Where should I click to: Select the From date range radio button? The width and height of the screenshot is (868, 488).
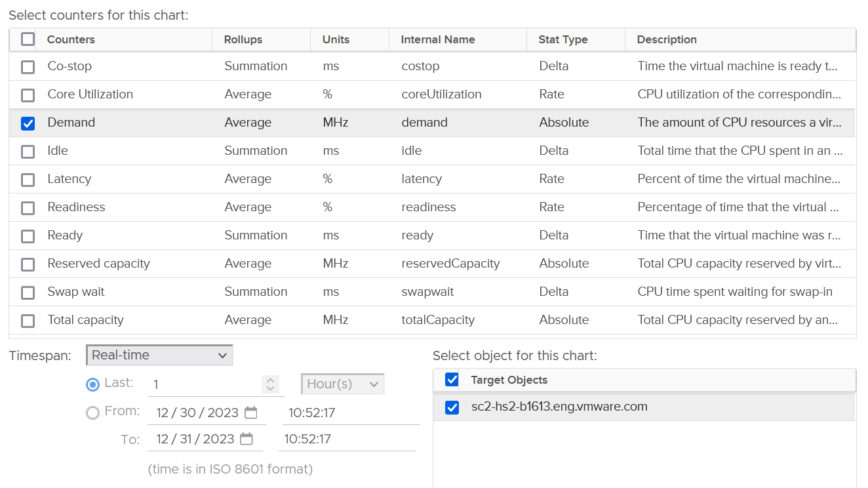point(92,413)
